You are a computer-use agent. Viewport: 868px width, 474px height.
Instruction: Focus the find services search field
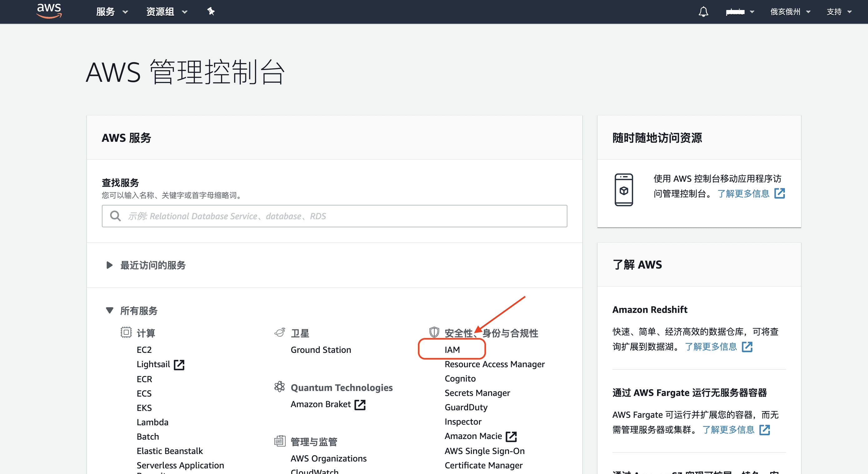[334, 216]
